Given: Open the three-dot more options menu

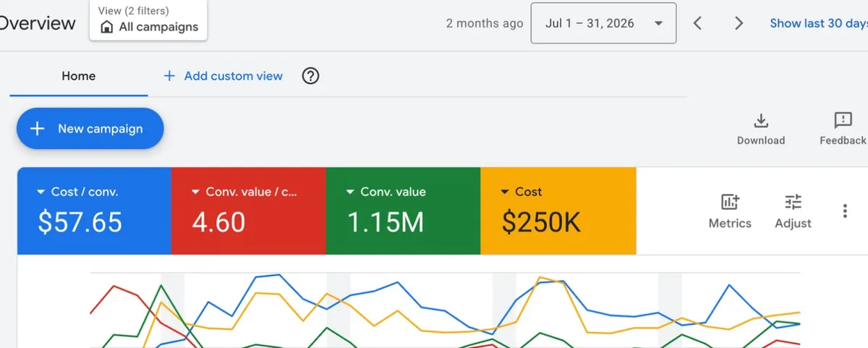Looking at the screenshot, I should (845, 211).
